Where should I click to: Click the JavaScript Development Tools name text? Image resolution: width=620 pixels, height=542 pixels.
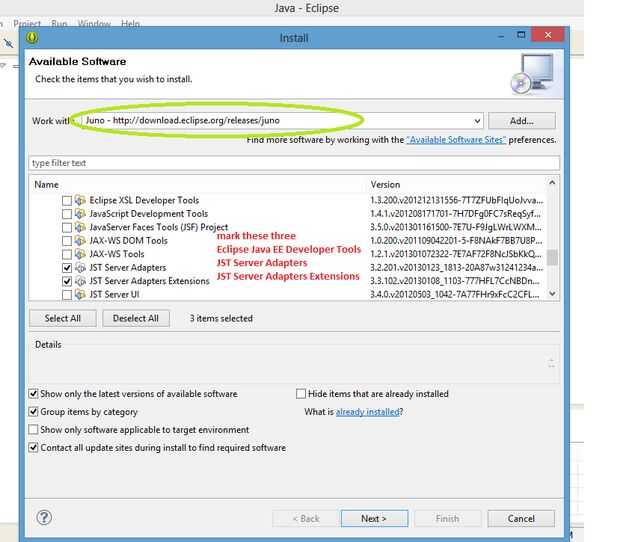pyautogui.click(x=148, y=214)
